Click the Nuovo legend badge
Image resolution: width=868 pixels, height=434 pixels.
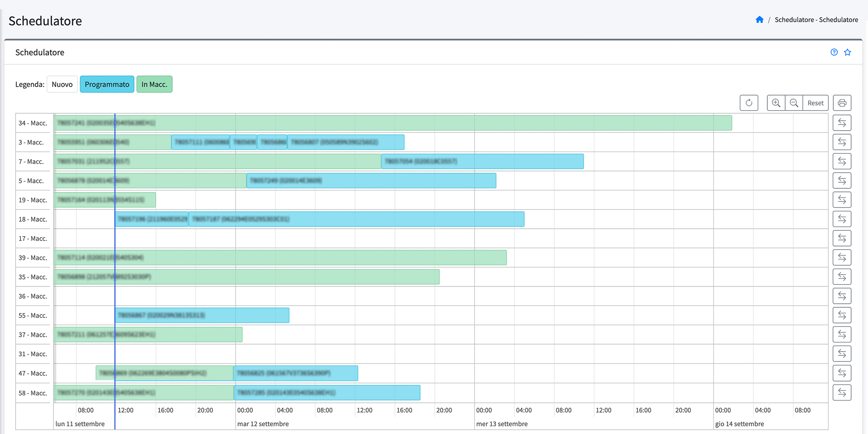62,84
